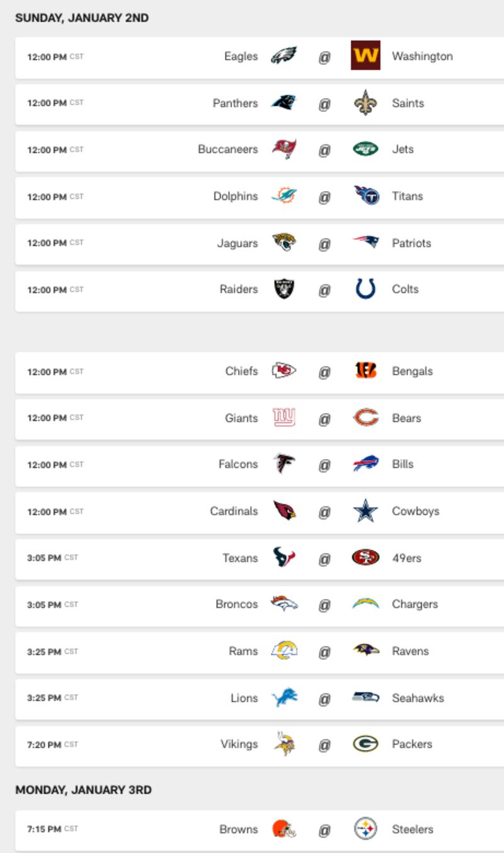
Task: Click the Titans team logo
Action: click(x=366, y=196)
